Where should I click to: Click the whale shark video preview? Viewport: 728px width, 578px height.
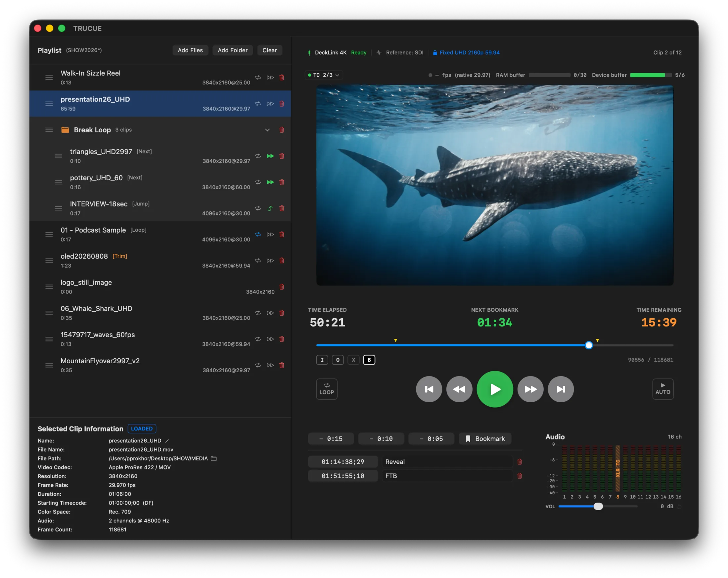point(495,185)
